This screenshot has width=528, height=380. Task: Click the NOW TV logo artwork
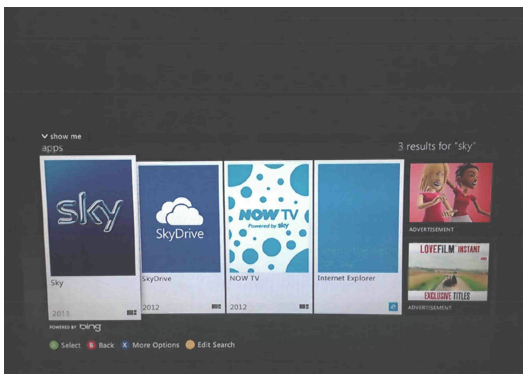268,218
